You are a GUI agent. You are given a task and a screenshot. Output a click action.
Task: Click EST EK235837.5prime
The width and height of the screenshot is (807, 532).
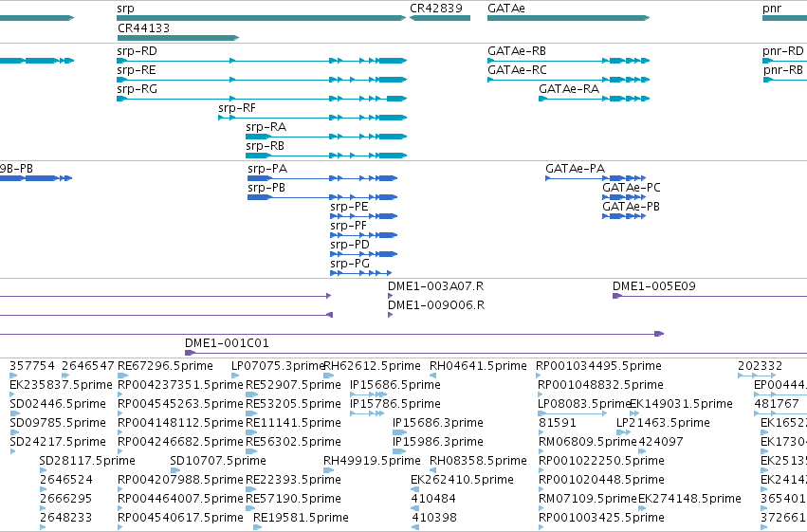(61, 385)
